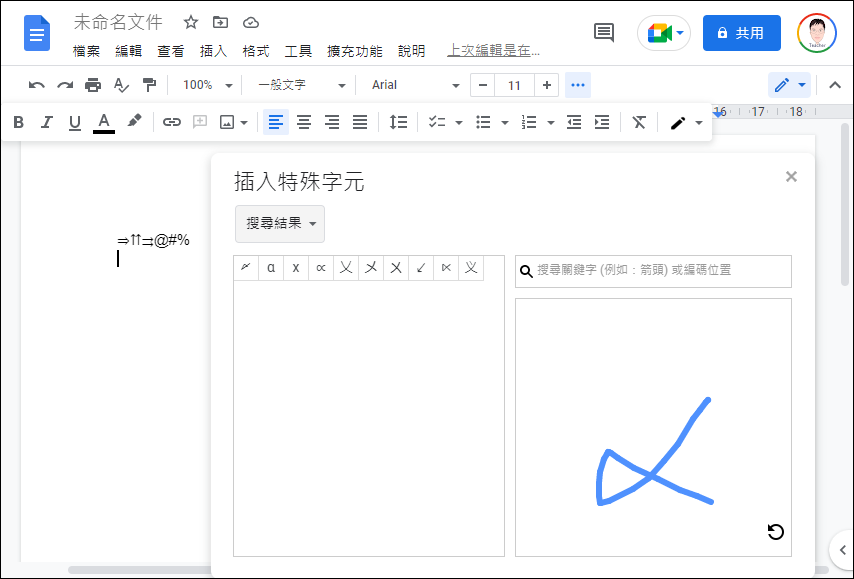Insert a numbered list
854x579 pixels.
[529, 122]
